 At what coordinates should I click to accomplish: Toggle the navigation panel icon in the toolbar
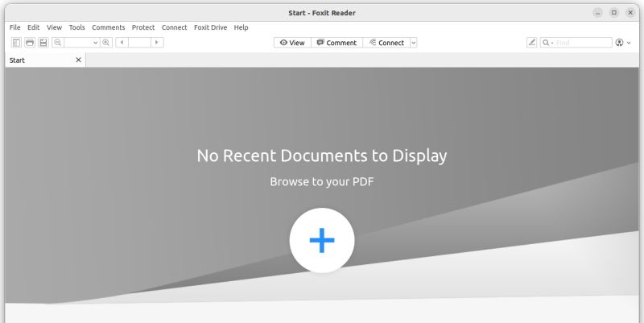[x=16, y=43]
